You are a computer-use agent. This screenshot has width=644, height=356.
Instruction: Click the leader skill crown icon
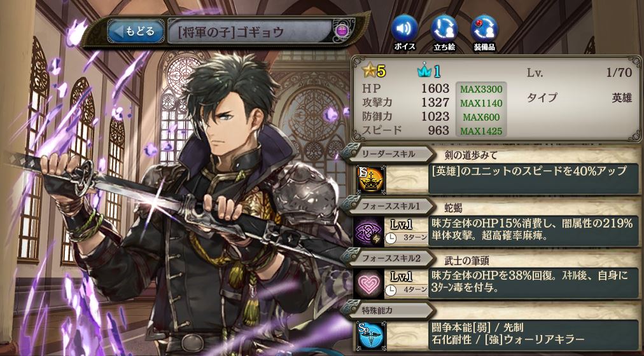point(370,179)
